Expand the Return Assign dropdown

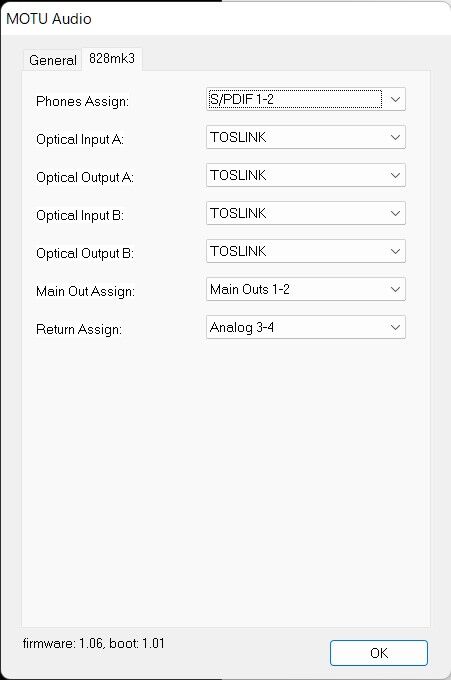(306, 327)
